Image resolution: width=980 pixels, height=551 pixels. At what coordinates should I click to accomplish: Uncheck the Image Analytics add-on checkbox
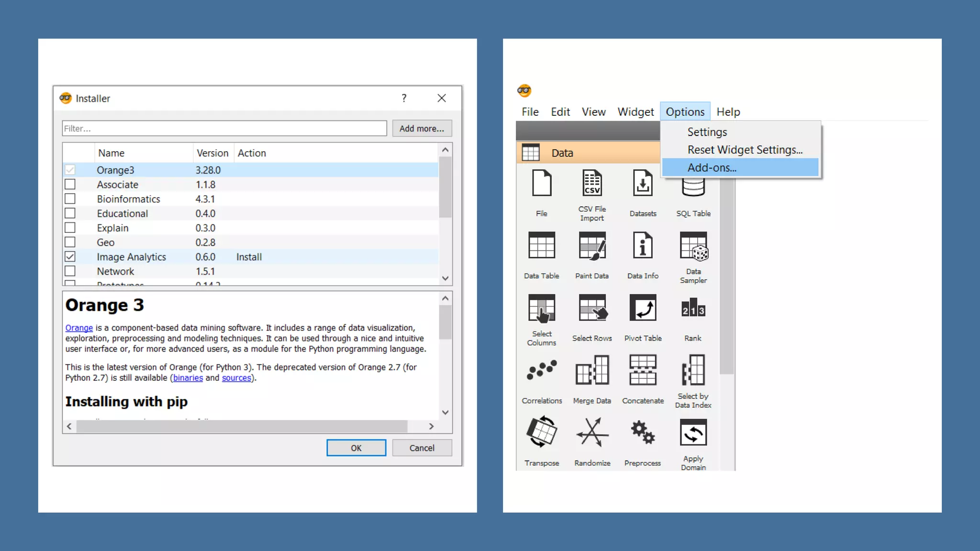click(x=70, y=257)
